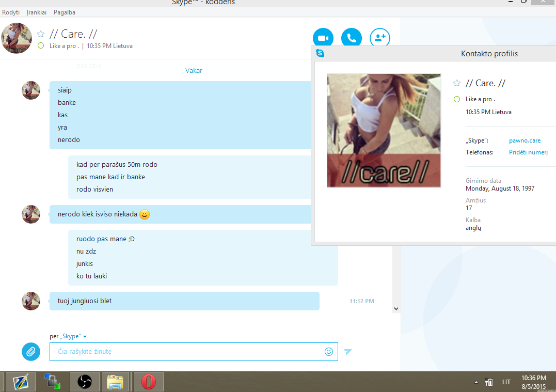Viewport: 556px width, 392px height.
Task: Click the avatar beside the 'siaip' message
Action: coord(31,90)
